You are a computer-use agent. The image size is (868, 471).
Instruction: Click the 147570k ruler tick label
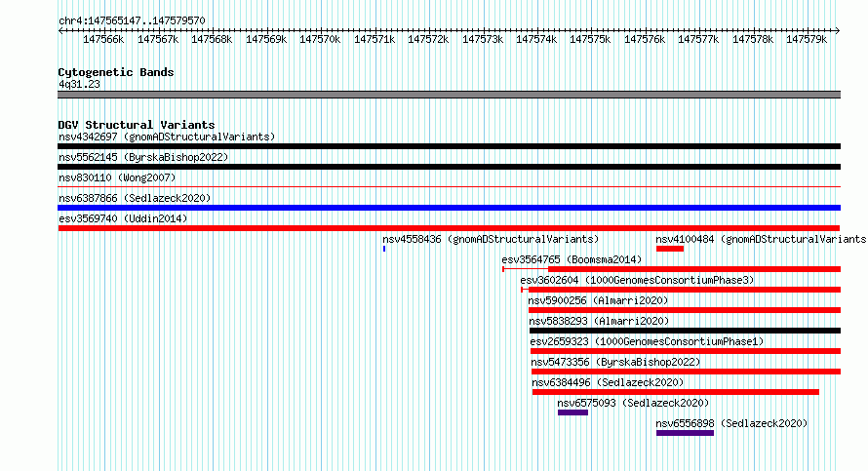tap(320, 39)
